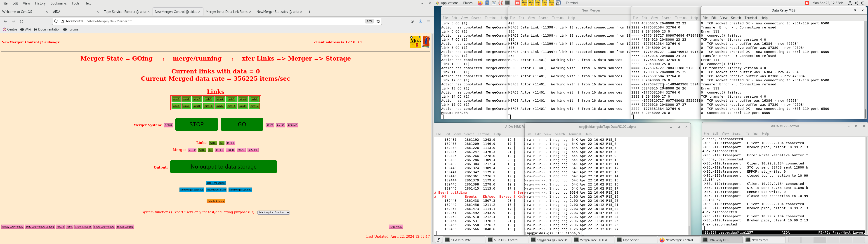Click Merger System SETUP button
This screenshot has width=868, height=244.
point(168,125)
